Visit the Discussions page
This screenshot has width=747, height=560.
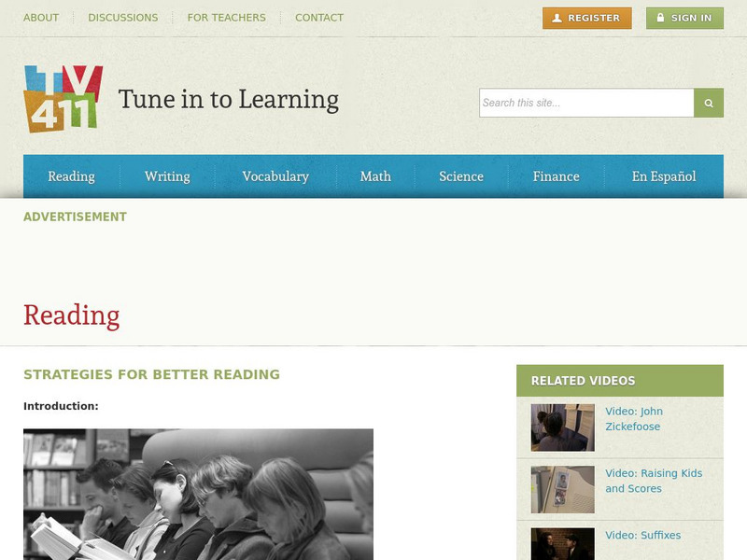point(123,18)
